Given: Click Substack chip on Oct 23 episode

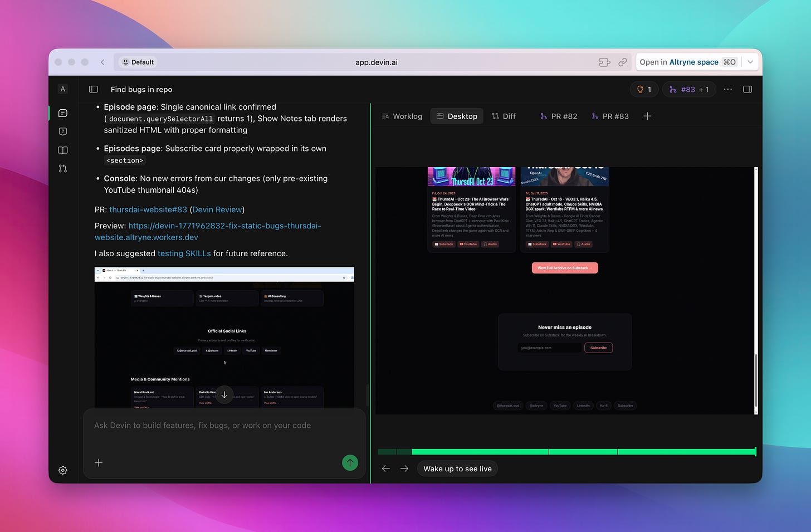Looking at the screenshot, I should pyautogui.click(x=444, y=244).
